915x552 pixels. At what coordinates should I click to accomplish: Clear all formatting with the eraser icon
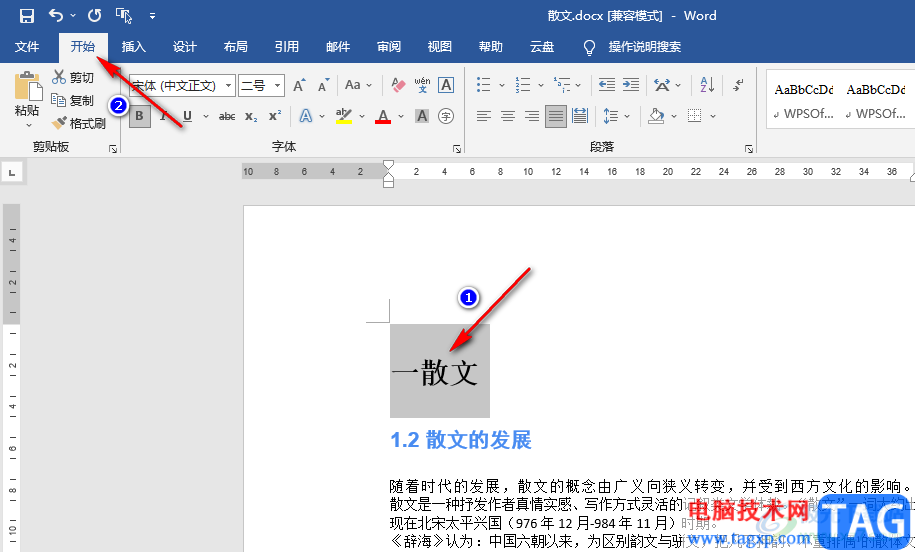point(398,85)
